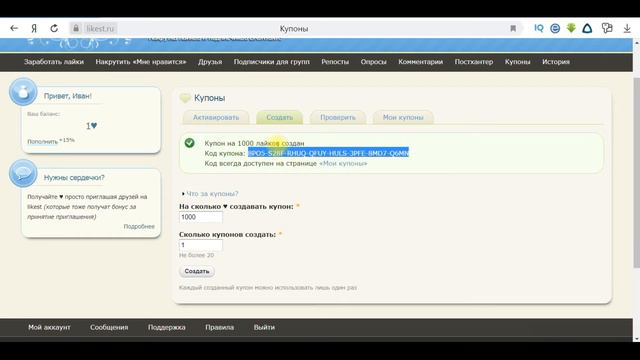
Task: Open the extensions puzzle icon
Action: pyautogui.click(x=607, y=28)
